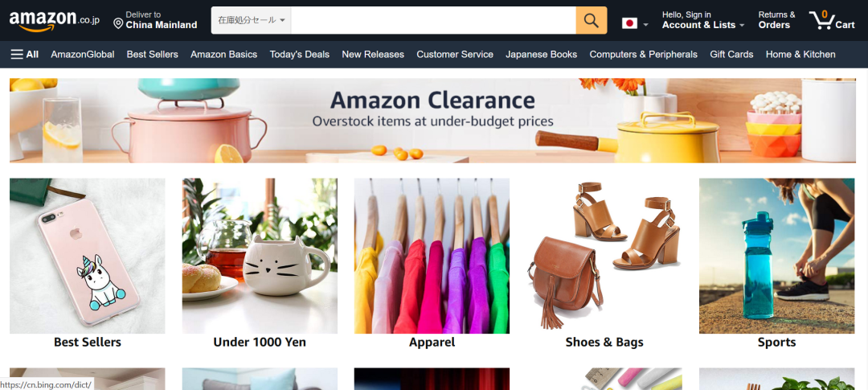This screenshot has width=868, height=390.
Task: Click the Returns & Orders link
Action: tap(776, 20)
